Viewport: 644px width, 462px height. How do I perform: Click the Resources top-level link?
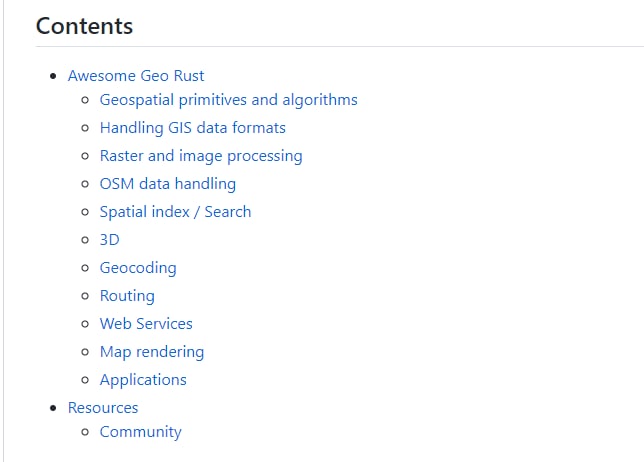pos(103,408)
